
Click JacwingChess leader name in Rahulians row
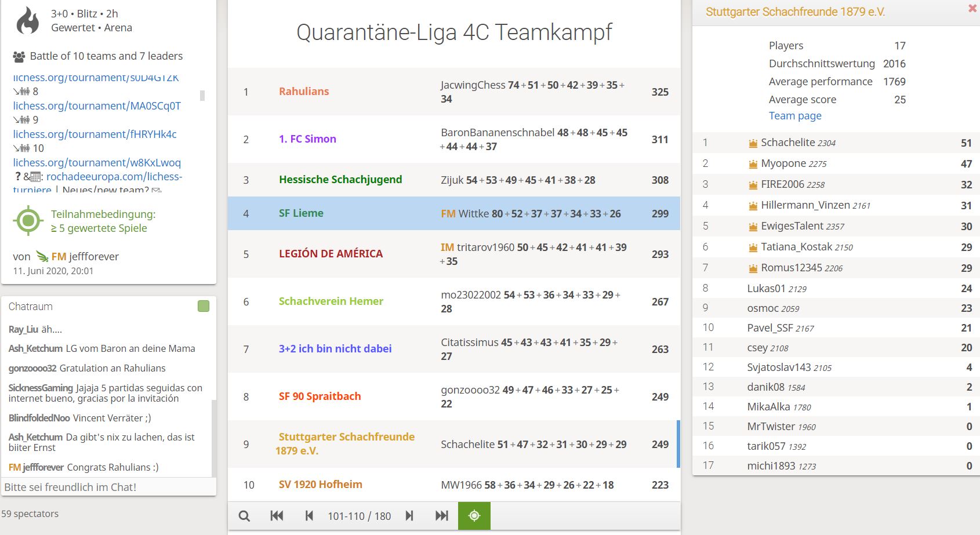(473, 85)
